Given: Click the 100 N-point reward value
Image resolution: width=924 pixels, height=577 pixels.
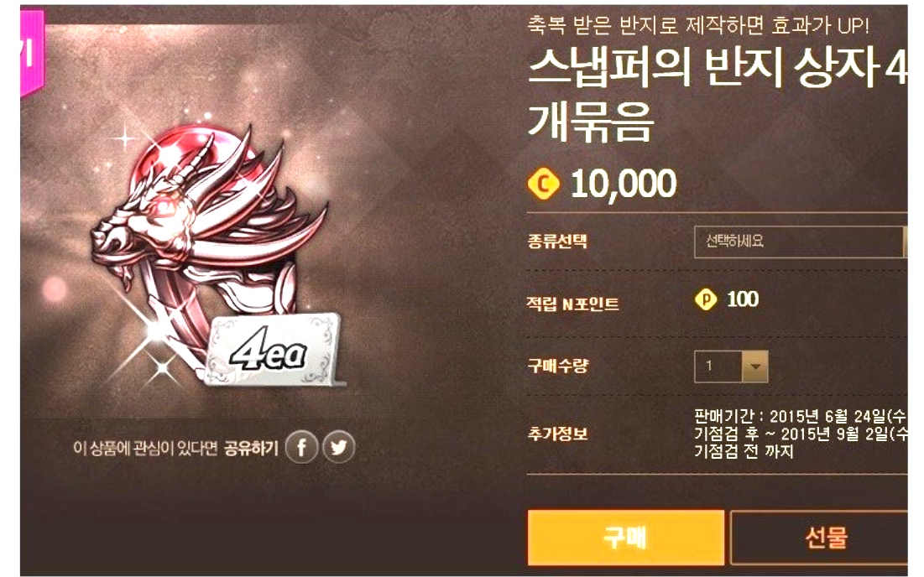Looking at the screenshot, I should (x=743, y=299).
